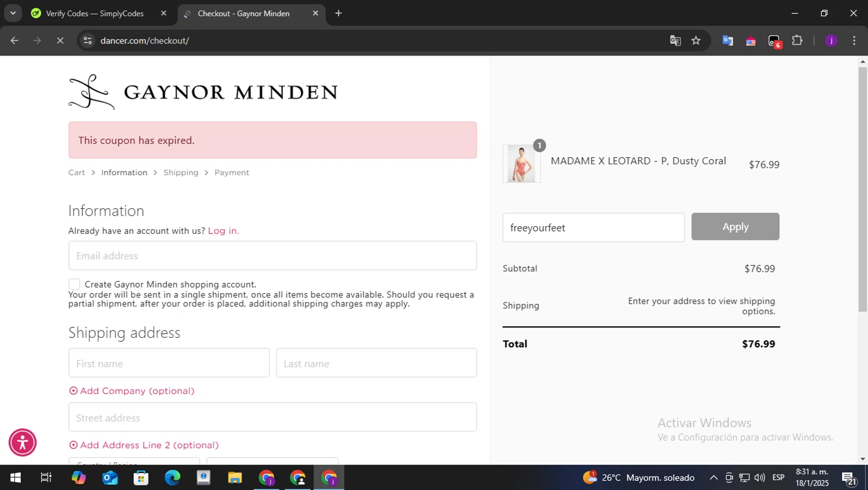The image size is (868, 490).
Task: Open the notification center icon
Action: (849, 478)
